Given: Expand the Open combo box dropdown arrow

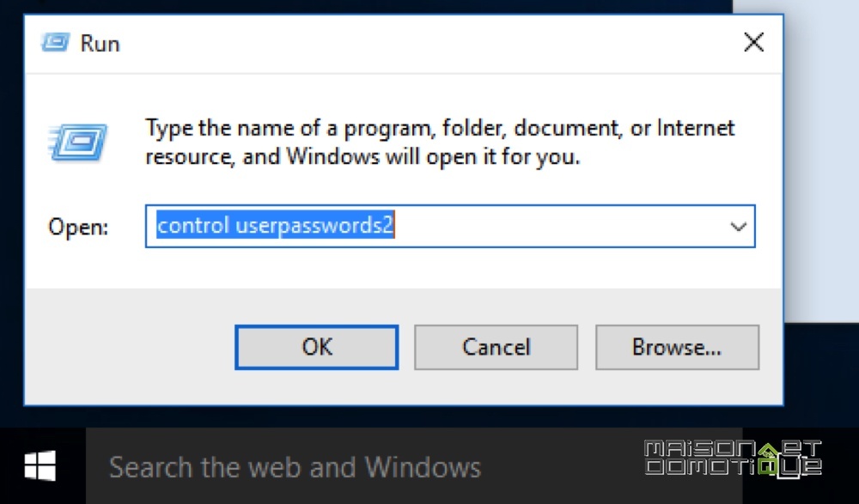Looking at the screenshot, I should [x=739, y=227].
